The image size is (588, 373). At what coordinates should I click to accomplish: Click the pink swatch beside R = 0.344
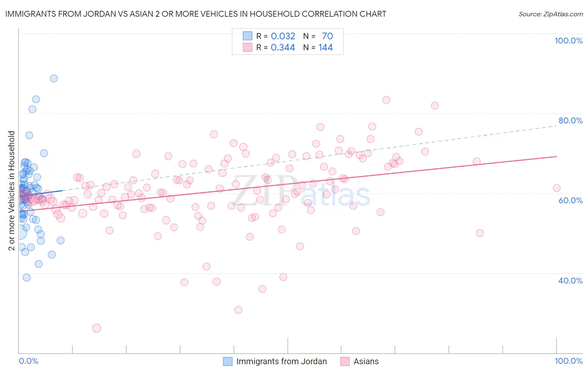[248, 47]
